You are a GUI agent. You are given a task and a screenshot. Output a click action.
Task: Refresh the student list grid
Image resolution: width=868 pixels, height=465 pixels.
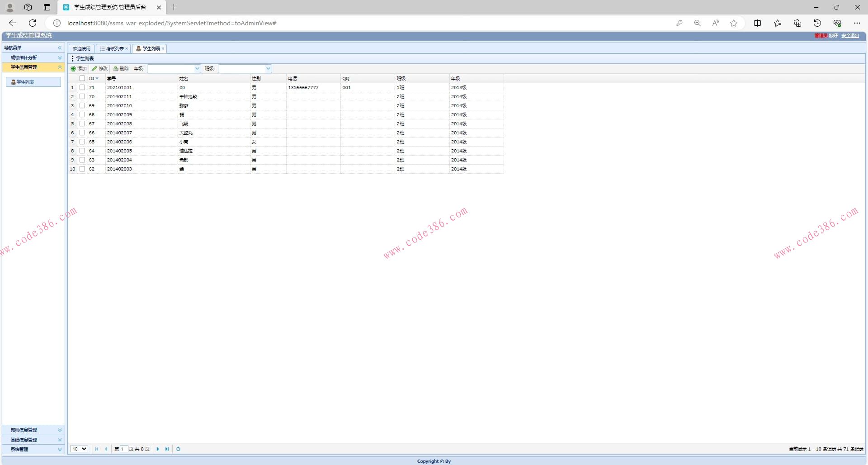(x=178, y=449)
